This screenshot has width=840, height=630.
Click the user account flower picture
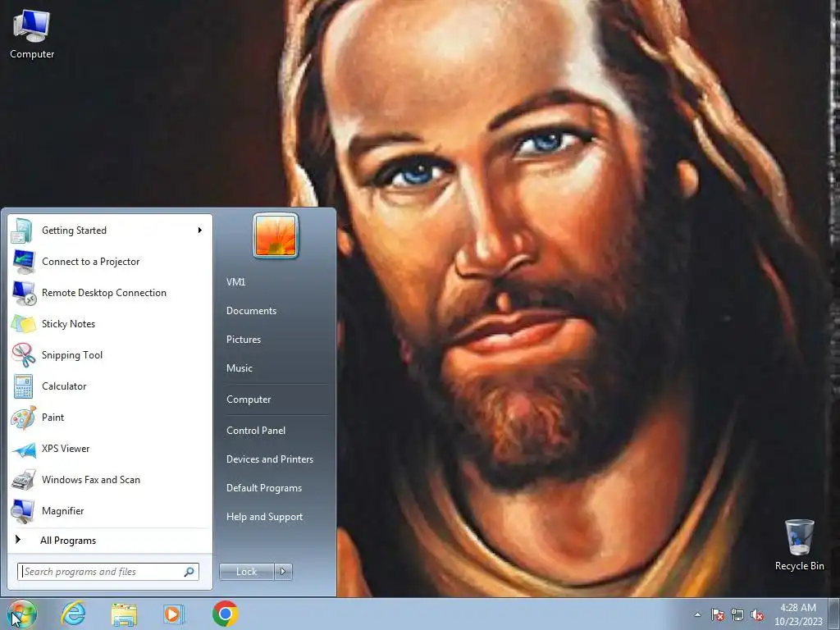(x=276, y=235)
